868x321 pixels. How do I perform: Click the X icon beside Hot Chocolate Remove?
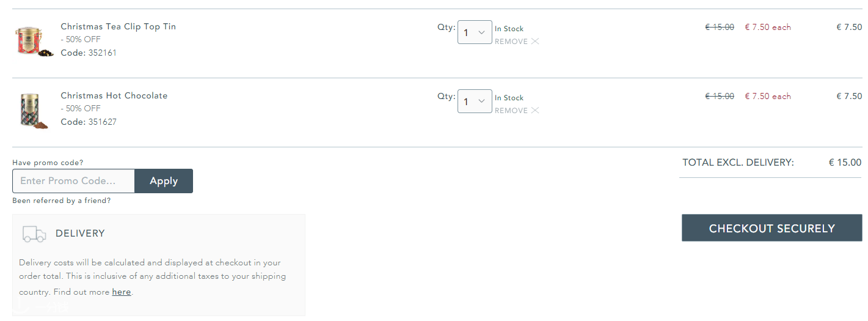point(535,111)
